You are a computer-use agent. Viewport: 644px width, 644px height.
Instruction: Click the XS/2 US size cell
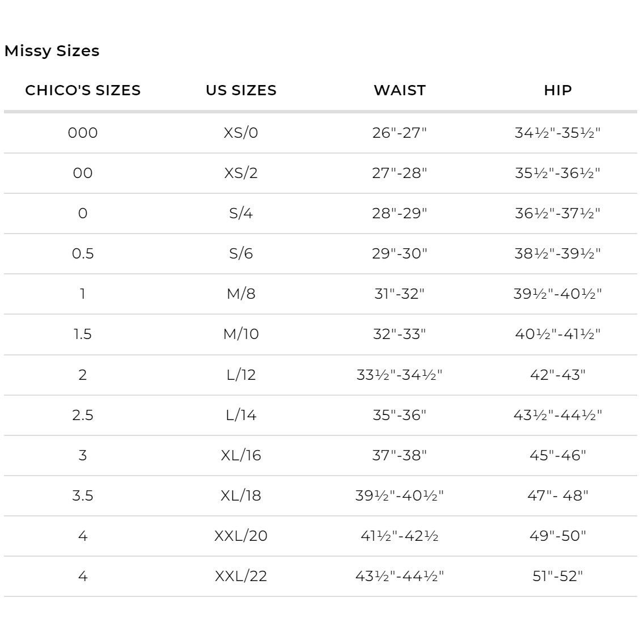tap(241, 173)
